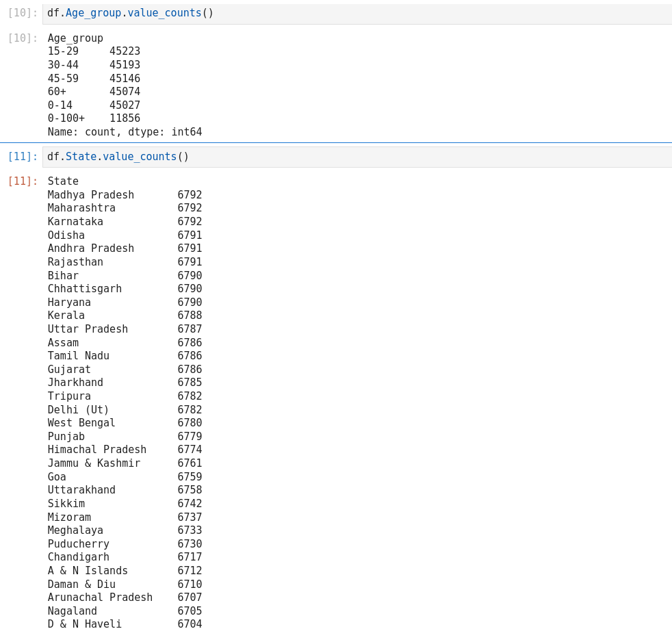Select the [11] input prompt label

pyautogui.click(x=23, y=157)
